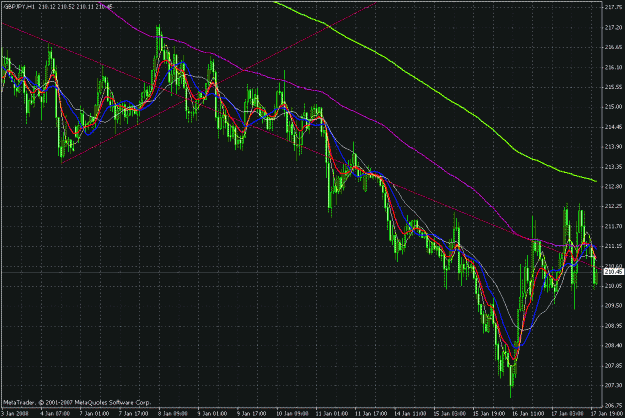Viewport: 625px width, 418px height.
Task: Click the 206.75 price axis label
Action: pos(613,406)
